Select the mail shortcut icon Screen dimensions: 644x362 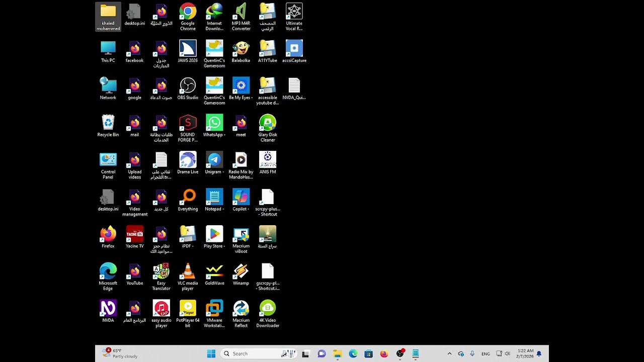point(135,126)
